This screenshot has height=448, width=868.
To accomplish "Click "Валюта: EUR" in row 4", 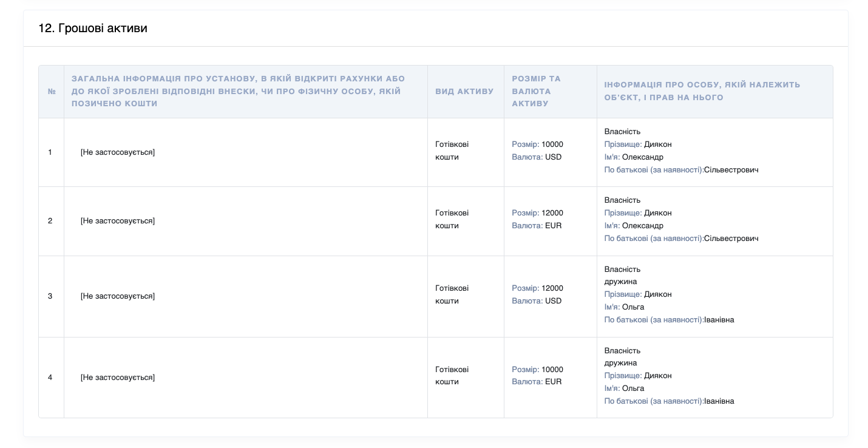I will 537,382.
